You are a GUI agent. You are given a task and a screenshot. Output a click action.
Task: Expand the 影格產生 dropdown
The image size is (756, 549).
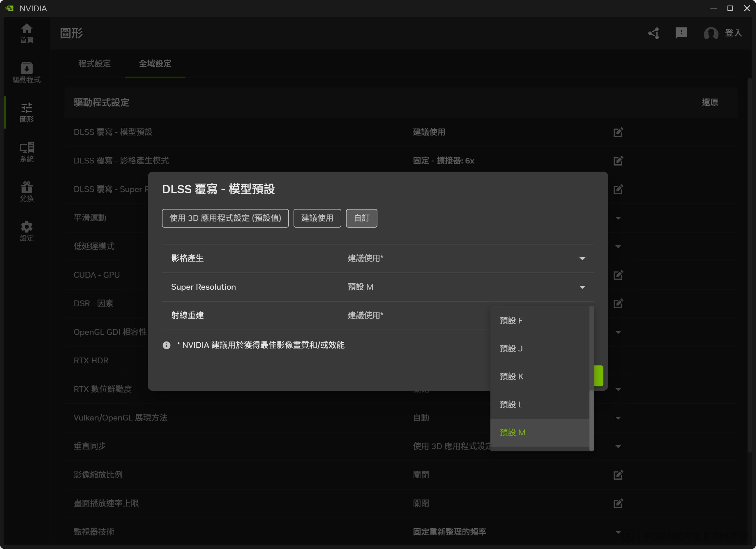(x=582, y=258)
